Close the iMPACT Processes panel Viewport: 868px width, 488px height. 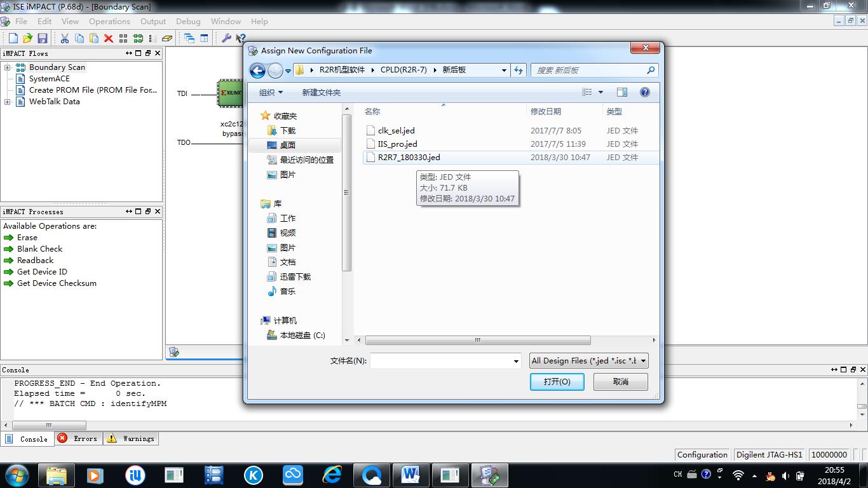[x=158, y=211]
